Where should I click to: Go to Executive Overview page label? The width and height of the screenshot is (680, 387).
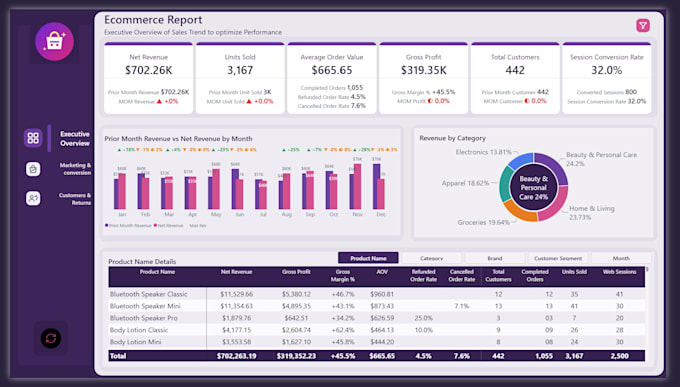pyautogui.click(x=75, y=138)
